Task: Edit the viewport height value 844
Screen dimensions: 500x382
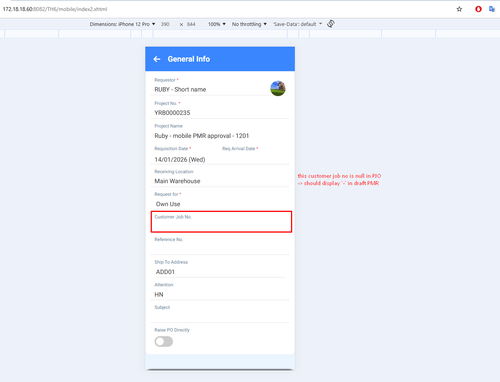Action: click(x=191, y=24)
